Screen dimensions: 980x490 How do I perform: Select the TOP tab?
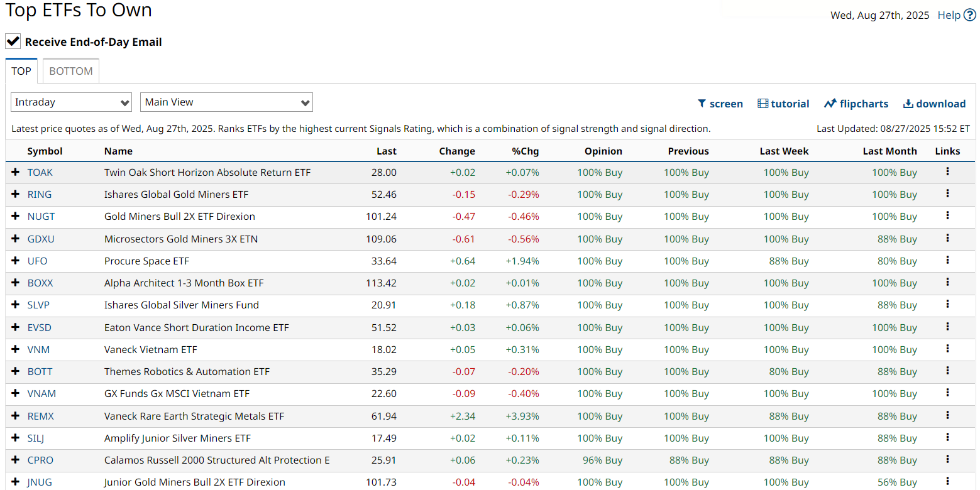click(x=21, y=71)
